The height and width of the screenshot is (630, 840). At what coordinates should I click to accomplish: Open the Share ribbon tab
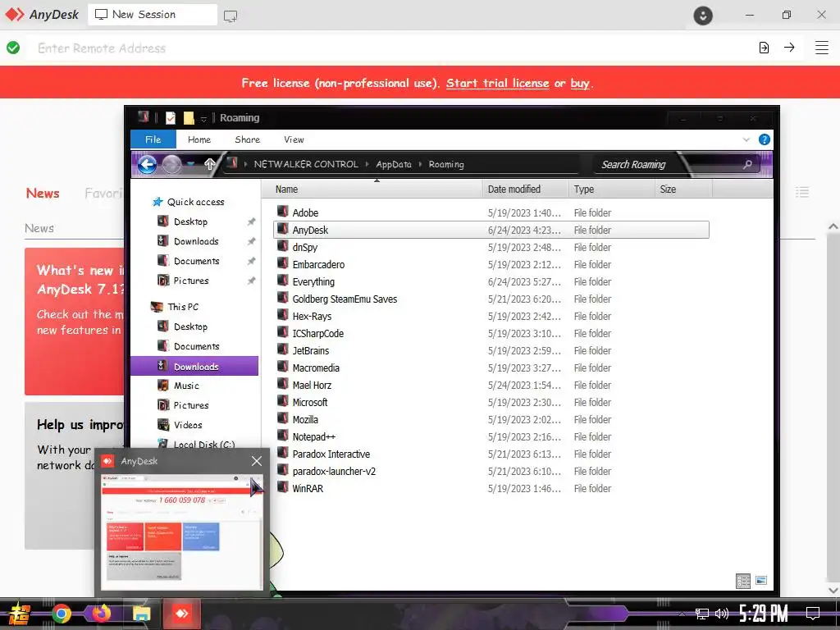tap(247, 139)
